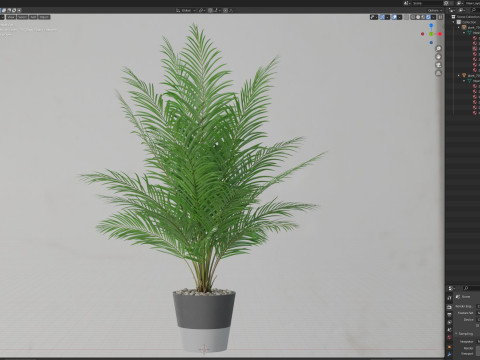
Task: Open the Integrator dropdown in Sampling
Action: (x=478, y=342)
